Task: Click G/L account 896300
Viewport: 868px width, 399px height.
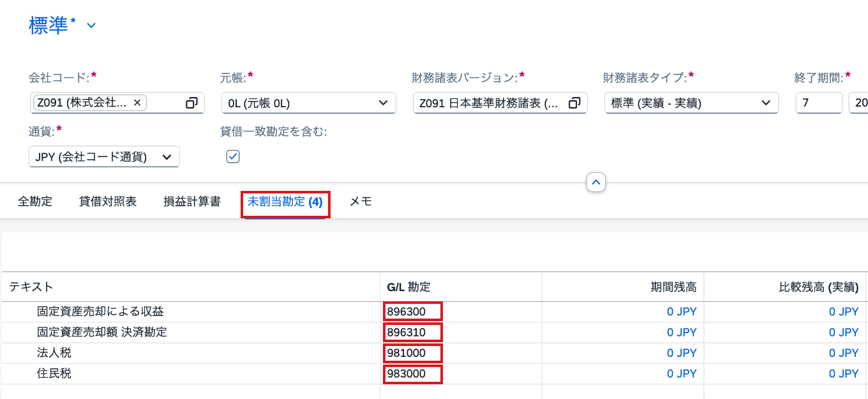Action: tap(406, 312)
